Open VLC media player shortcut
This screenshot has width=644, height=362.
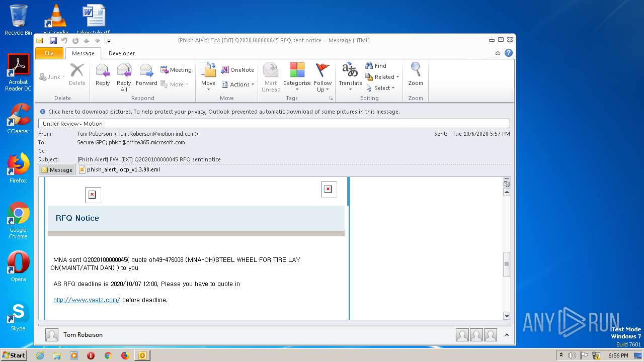(x=56, y=20)
